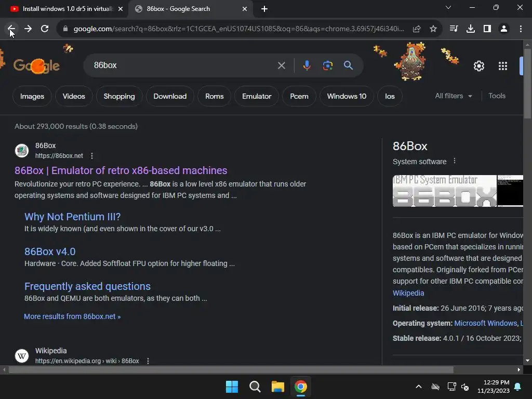Open more options in 86Box knowledge panel
Image resolution: width=532 pixels, height=399 pixels.
455,161
